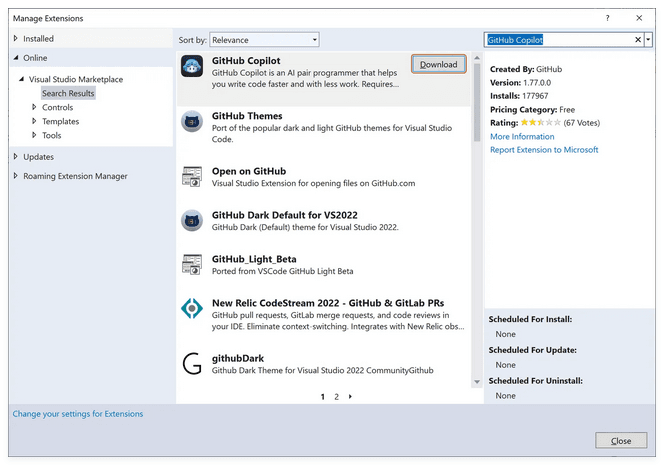
Task: Select the Installed category
Action: tap(39, 39)
